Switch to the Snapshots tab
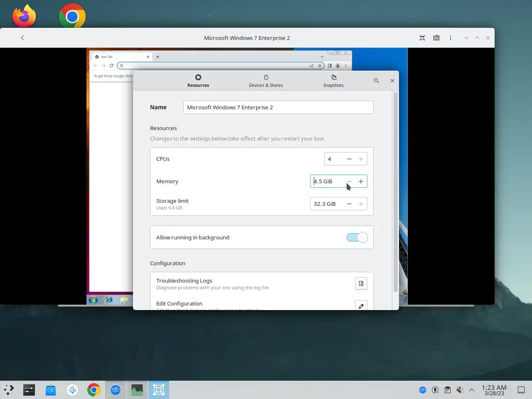The width and height of the screenshot is (532, 399). coord(333,81)
